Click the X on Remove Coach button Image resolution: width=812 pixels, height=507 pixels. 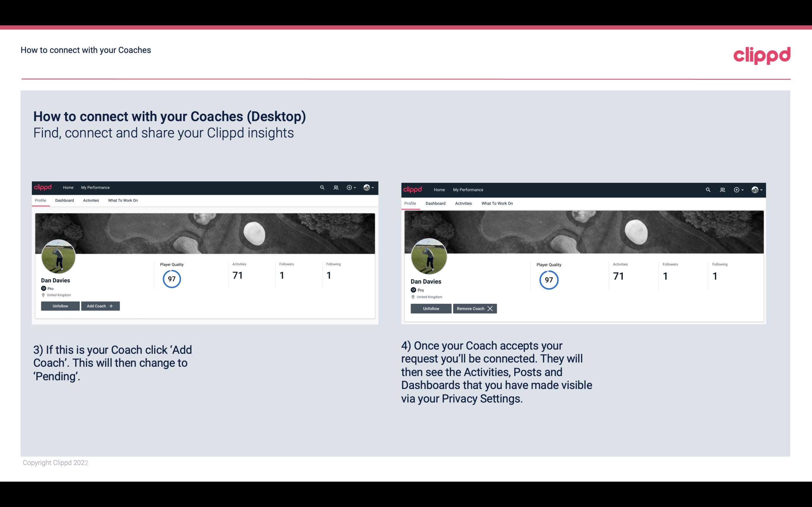click(x=490, y=308)
